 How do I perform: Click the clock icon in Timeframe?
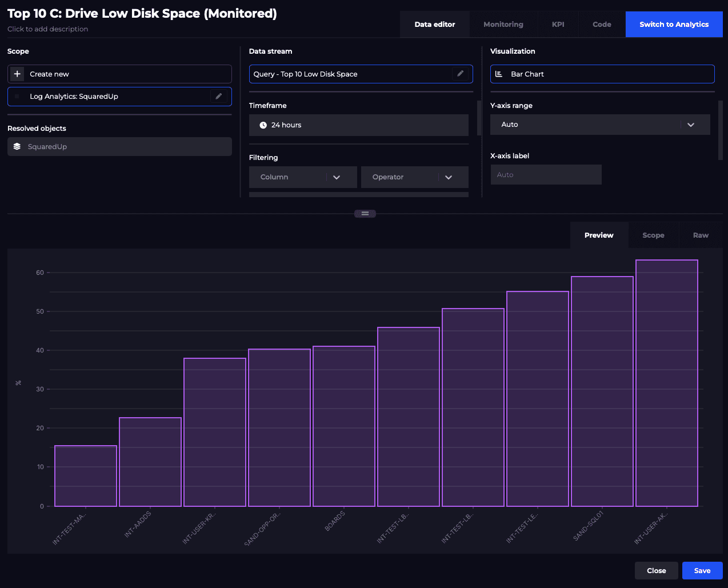pyautogui.click(x=263, y=125)
